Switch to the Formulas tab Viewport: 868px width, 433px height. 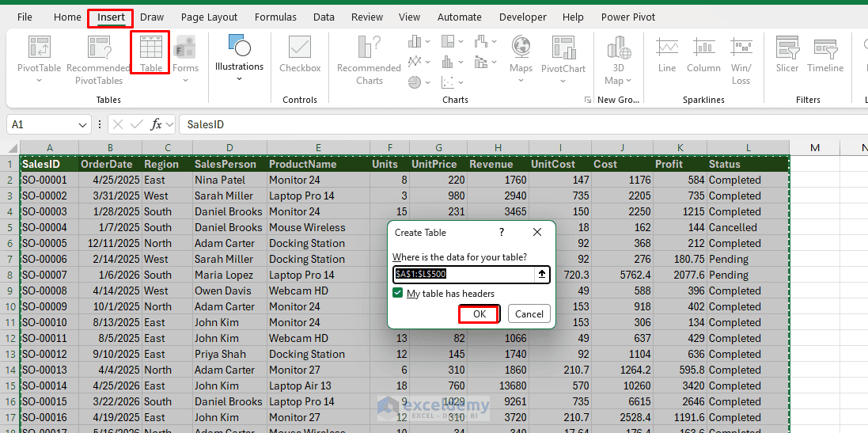tap(275, 17)
